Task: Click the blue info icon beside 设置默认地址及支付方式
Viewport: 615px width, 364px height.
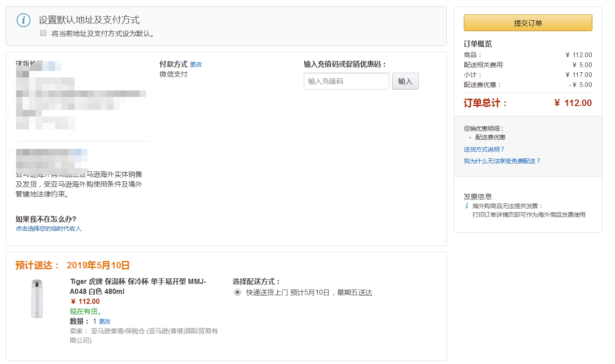Action: 23,20
